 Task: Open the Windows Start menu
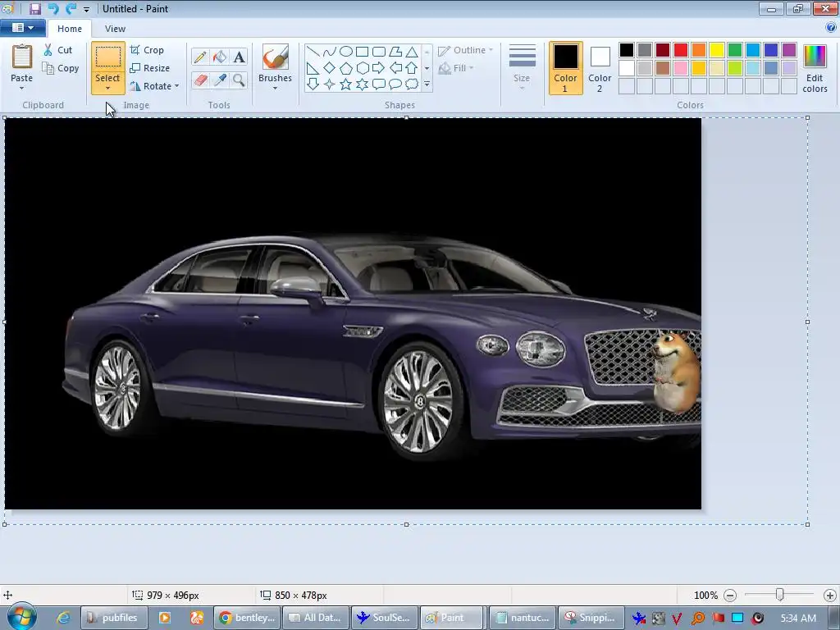[x=21, y=617]
